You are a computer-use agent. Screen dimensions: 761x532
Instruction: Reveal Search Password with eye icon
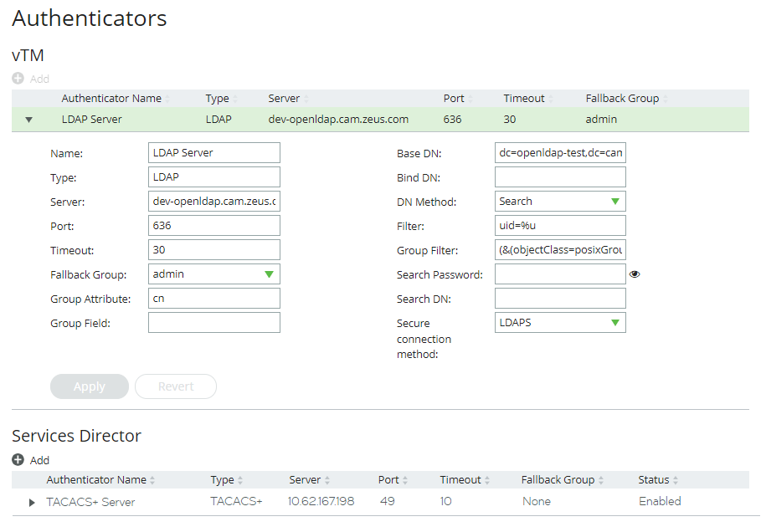(635, 274)
